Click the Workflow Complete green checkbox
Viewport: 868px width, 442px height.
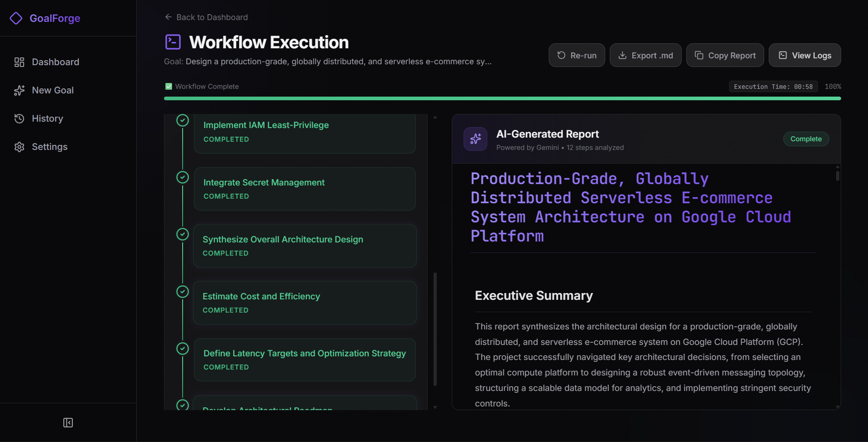tap(168, 87)
